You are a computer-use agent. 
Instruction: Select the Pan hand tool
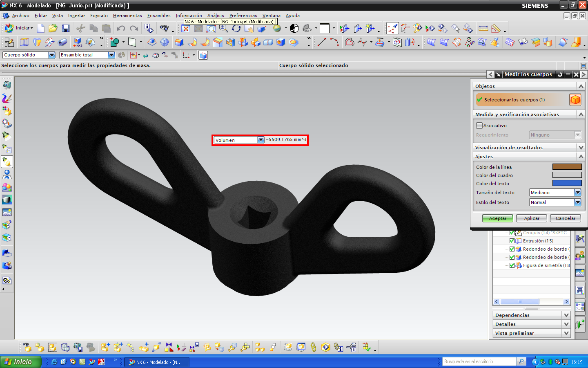[249, 29]
